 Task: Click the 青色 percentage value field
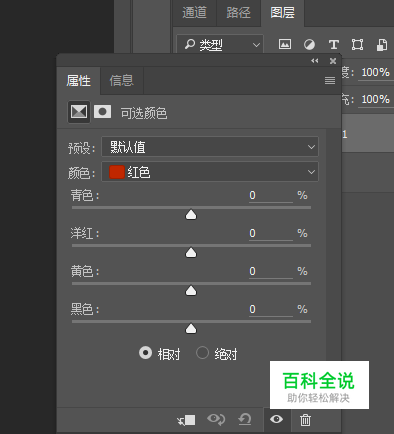point(271,195)
